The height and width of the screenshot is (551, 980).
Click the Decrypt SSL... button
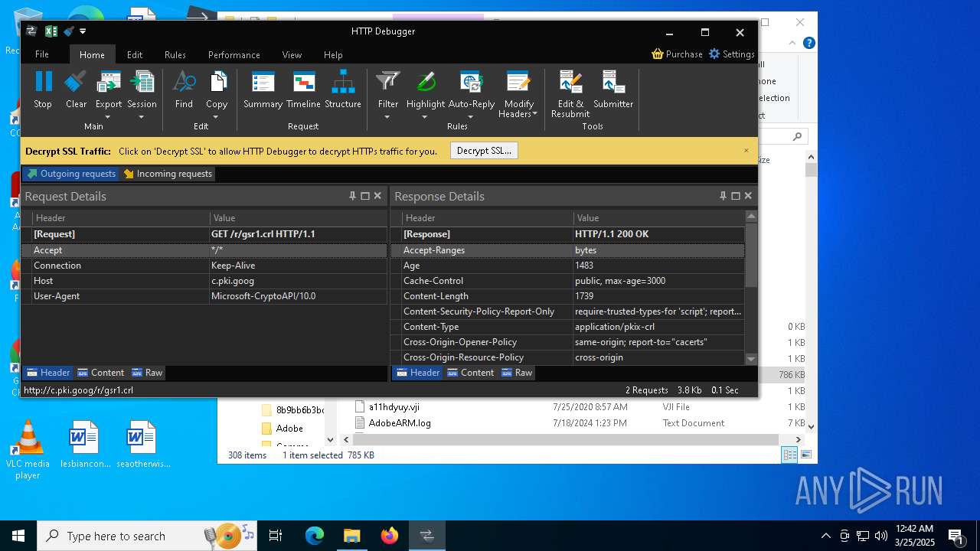tap(484, 151)
